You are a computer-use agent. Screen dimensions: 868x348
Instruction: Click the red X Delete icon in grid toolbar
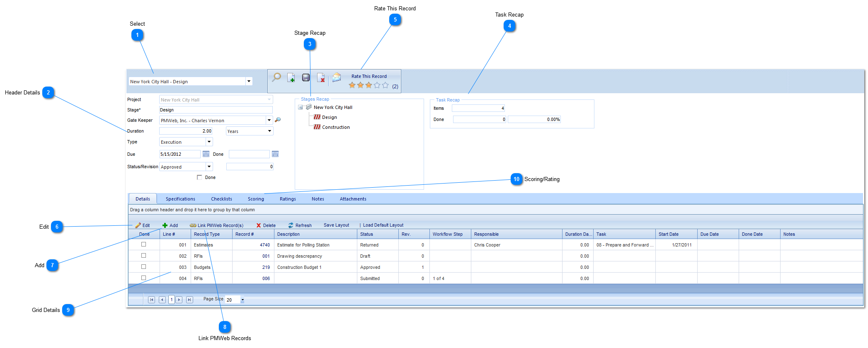[259, 225]
